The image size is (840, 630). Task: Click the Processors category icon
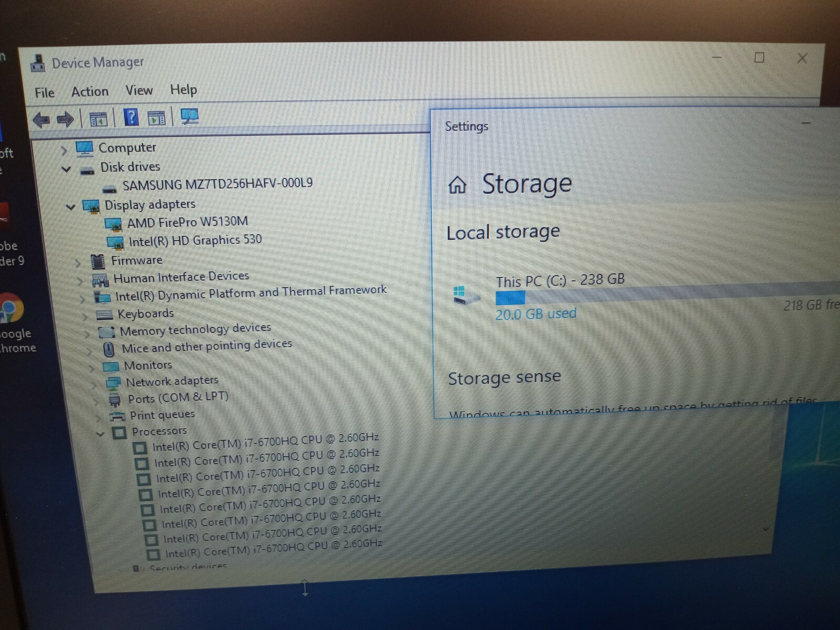tap(120, 433)
